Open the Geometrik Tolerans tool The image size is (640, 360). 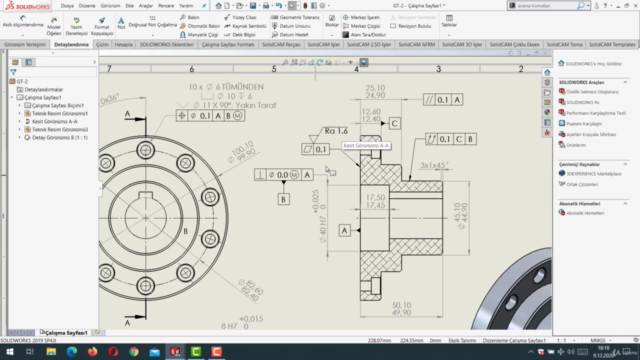tap(295, 17)
